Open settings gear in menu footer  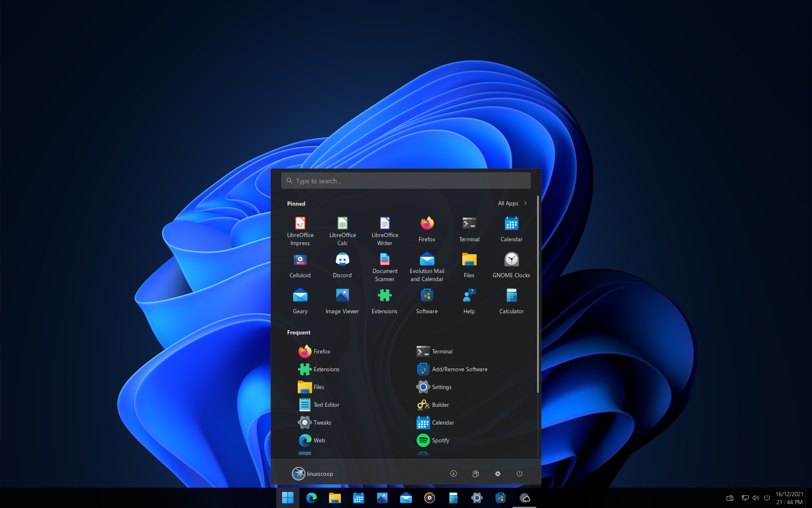(498, 474)
